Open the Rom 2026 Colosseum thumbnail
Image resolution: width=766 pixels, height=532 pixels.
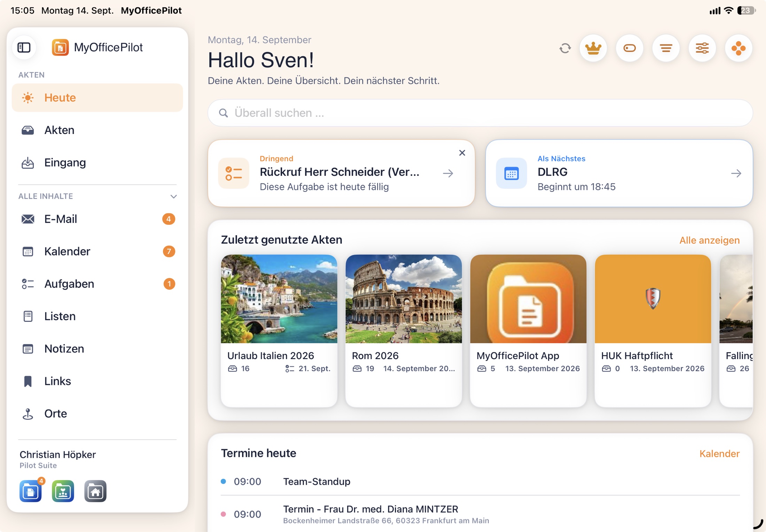pyautogui.click(x=404, y=299)
